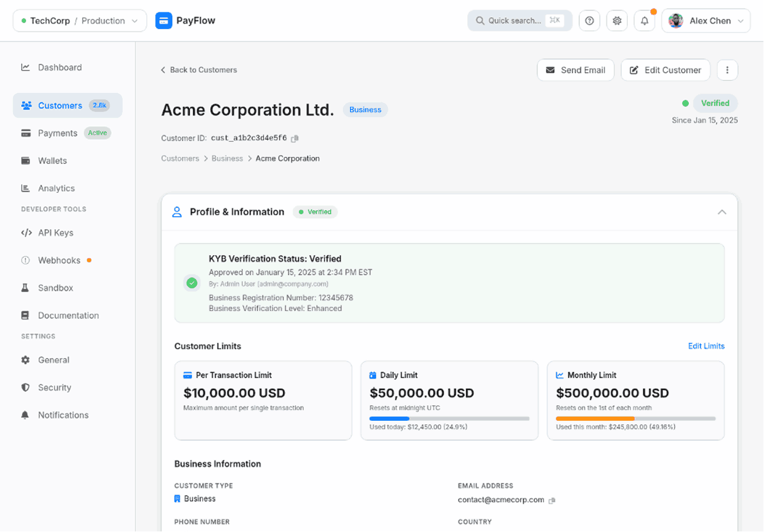
Task: Click the help question mark icon
Action: (589, 21)
